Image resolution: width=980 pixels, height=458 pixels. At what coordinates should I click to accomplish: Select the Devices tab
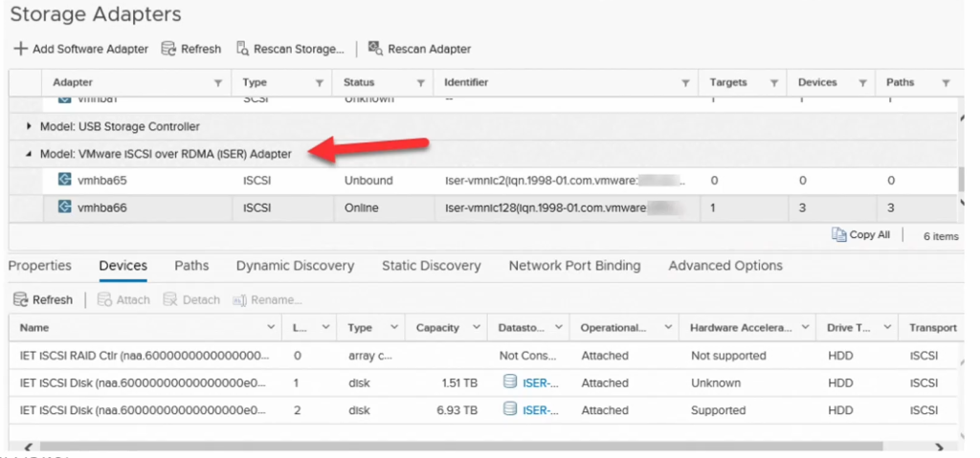(123, 266)
